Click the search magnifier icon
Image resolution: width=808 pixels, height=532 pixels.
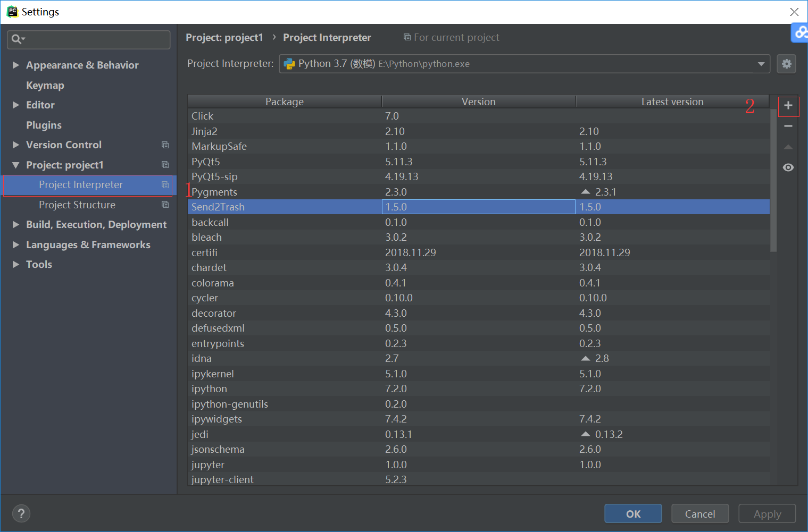tap(16, 39)
